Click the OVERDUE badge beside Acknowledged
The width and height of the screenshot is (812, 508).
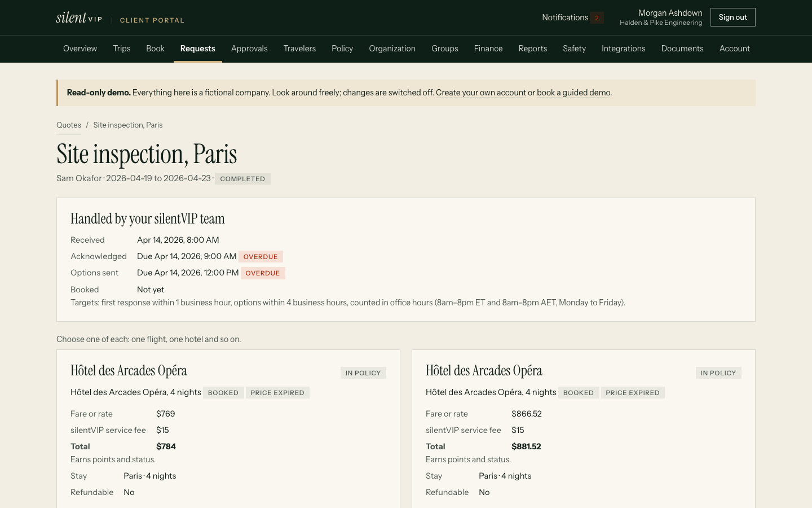click(261, 256)
